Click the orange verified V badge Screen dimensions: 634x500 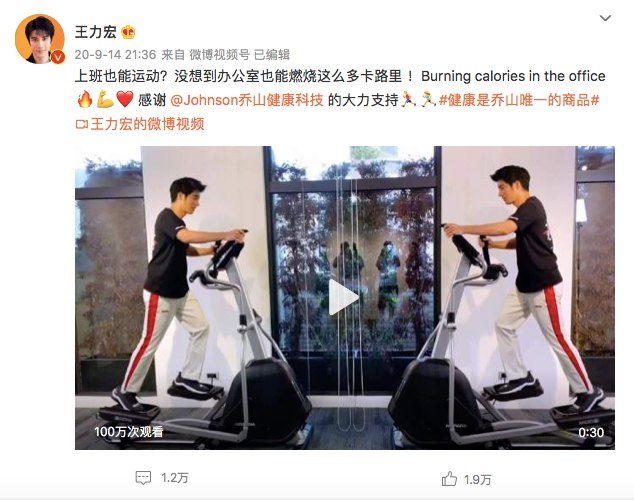pyautogui.click(x=59, y=57)
